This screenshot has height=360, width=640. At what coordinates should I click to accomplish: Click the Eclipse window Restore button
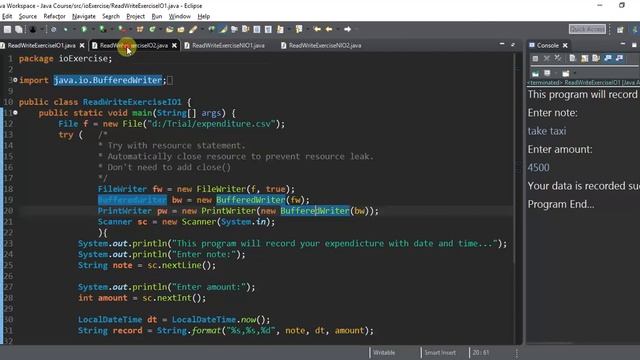tap(622, 5)
